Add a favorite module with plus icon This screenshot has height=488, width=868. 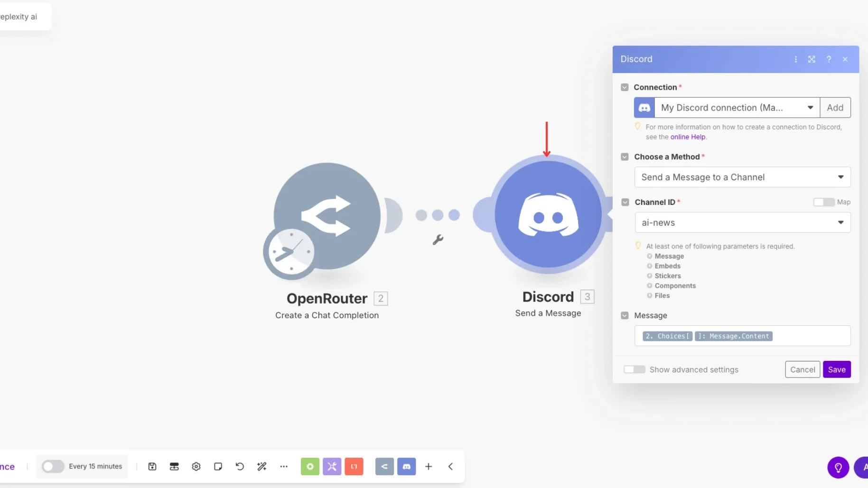(429, 467)
